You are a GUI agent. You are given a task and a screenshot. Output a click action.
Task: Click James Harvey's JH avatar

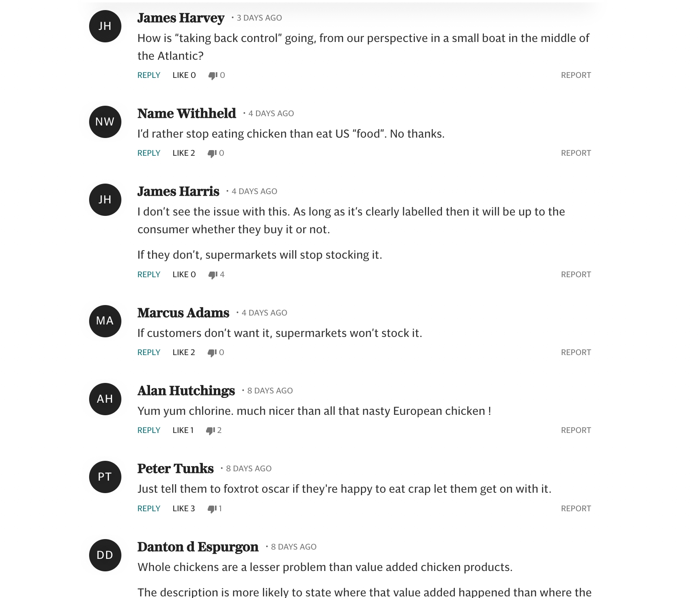coord(105,26)
